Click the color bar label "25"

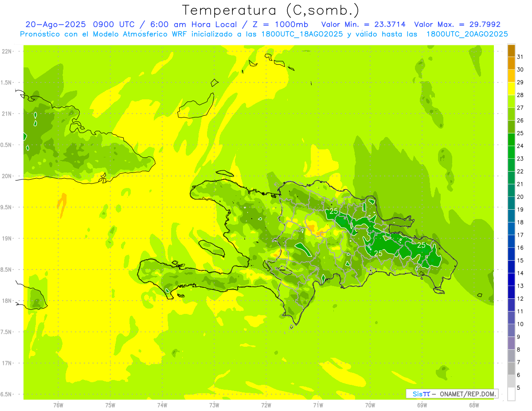pyautogui.click(x=520, y=133)
